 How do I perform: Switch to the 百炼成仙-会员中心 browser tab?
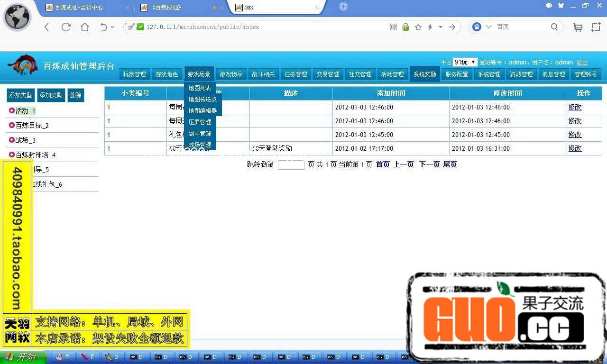pos(85,8)
